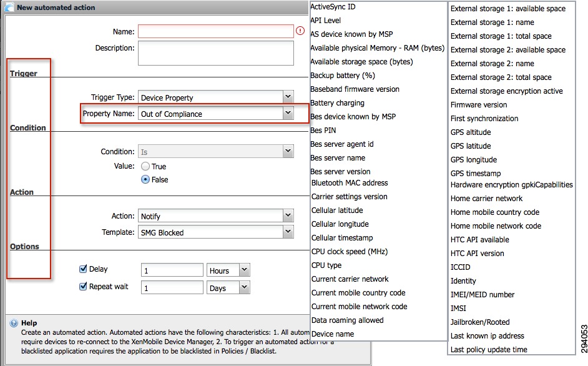
Task: Select Last known ip address
Action: coord(488,336)
